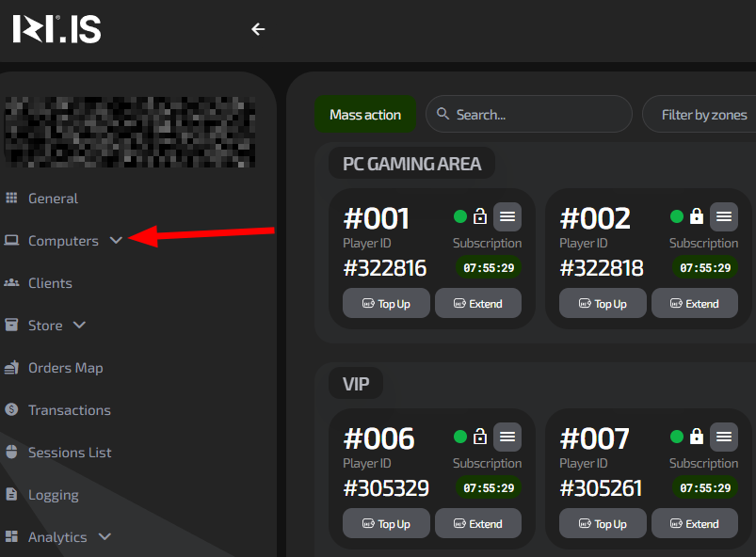
Task: Click green status dot on computer #006
Action: pos(460,437)
